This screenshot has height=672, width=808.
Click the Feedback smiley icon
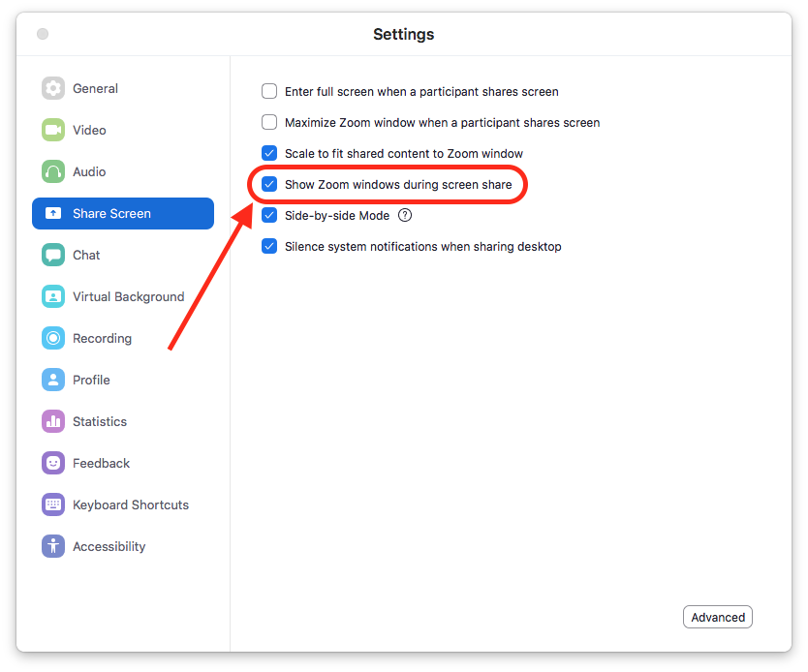[x=53, y=463]
